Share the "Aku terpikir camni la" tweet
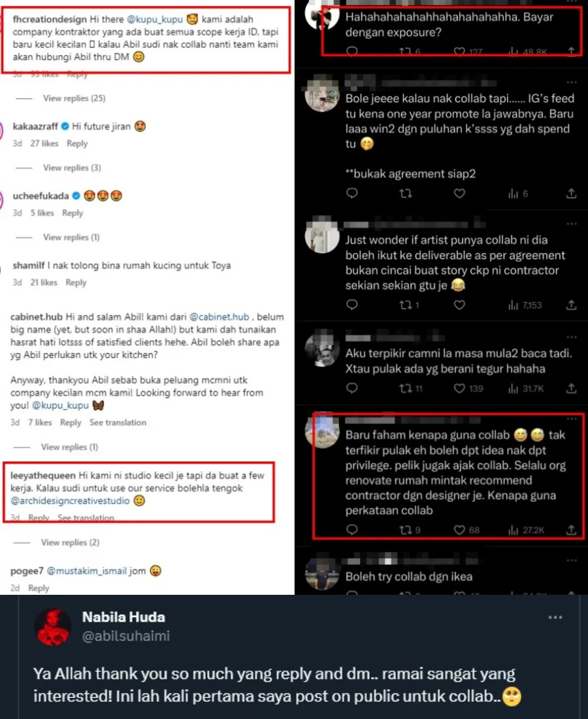The height and width of the screenshot is (719, 588). (x=571, y=388)
